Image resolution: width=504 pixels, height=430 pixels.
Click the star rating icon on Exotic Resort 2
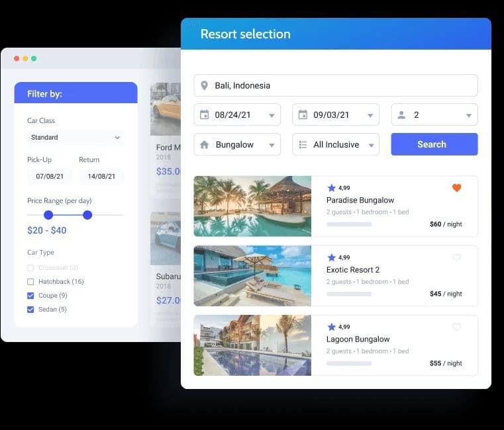331,257
